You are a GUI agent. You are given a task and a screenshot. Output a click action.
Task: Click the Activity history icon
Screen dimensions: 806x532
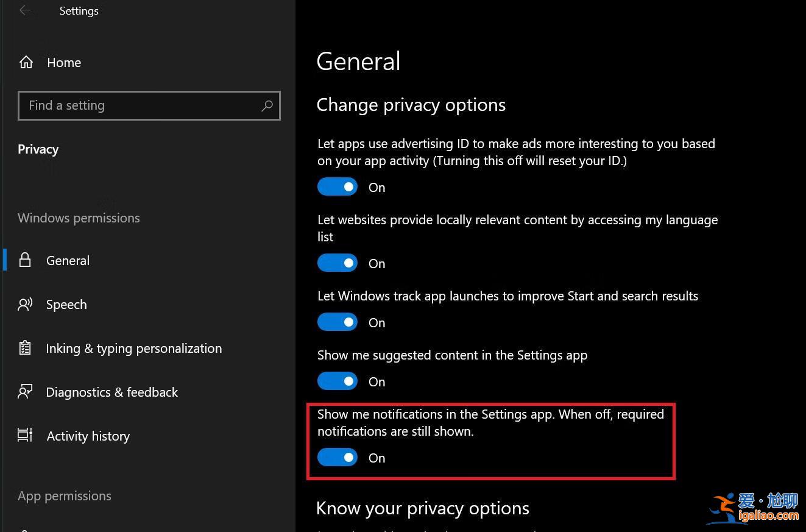(25, 436)
